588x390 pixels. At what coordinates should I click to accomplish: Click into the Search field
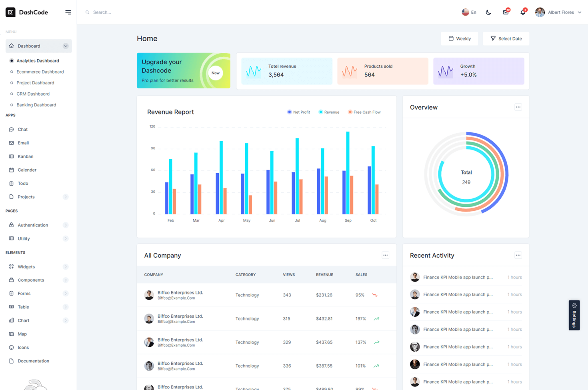[102, 12]
